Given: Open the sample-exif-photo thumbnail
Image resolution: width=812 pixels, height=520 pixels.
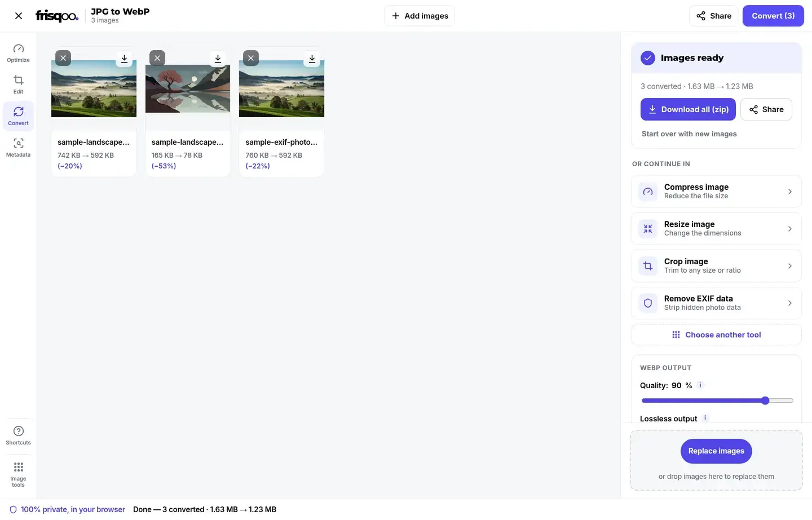Looking at the screenshot, I should [x=281, y=88].
